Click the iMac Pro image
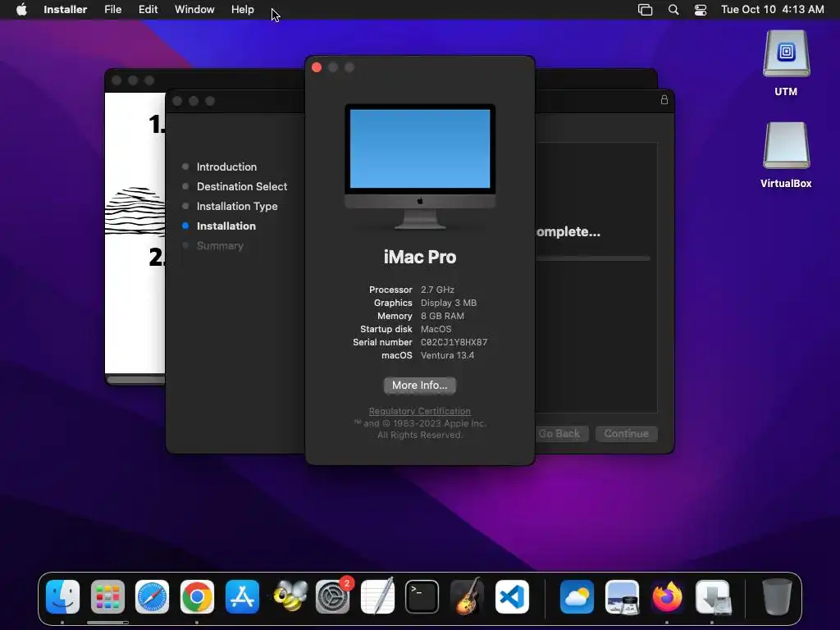Screen dimensions: 840x630 coord(420,167)
